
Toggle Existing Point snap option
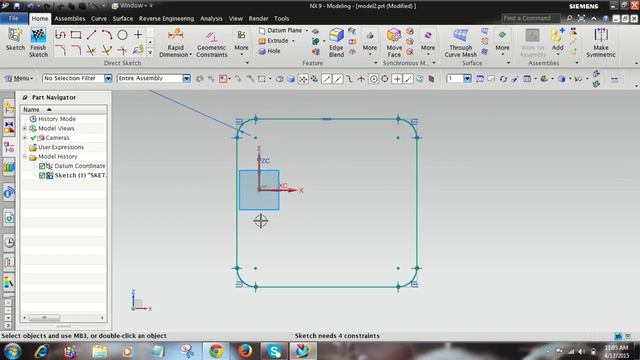(397, 79)
